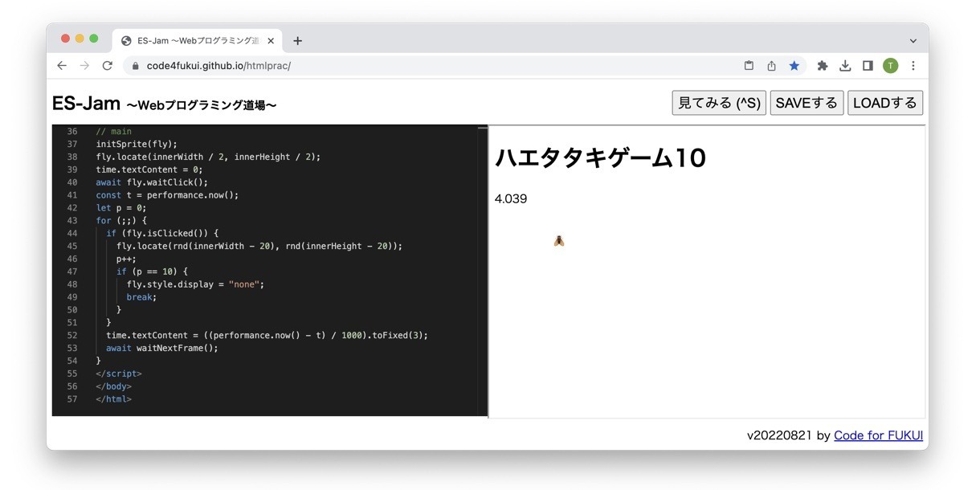Open the tab search chevron at top right
The image size is (980, 490).
(x=913, y=40)
